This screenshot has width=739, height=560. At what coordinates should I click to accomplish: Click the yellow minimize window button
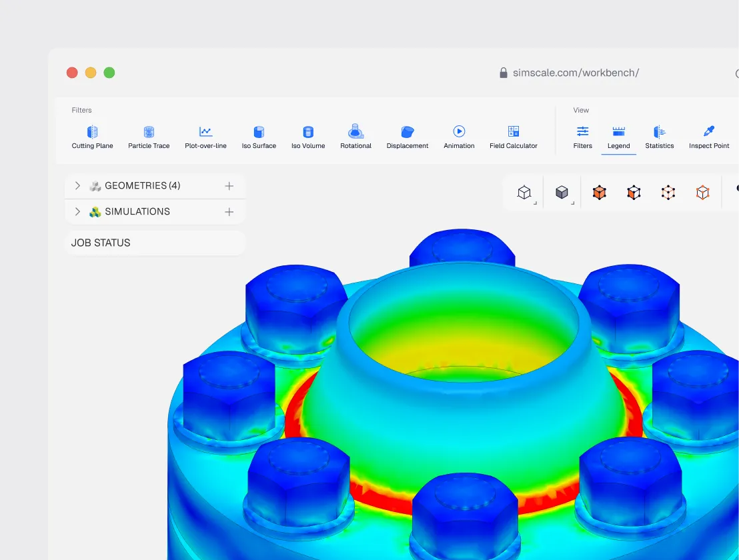coord(91,73)
